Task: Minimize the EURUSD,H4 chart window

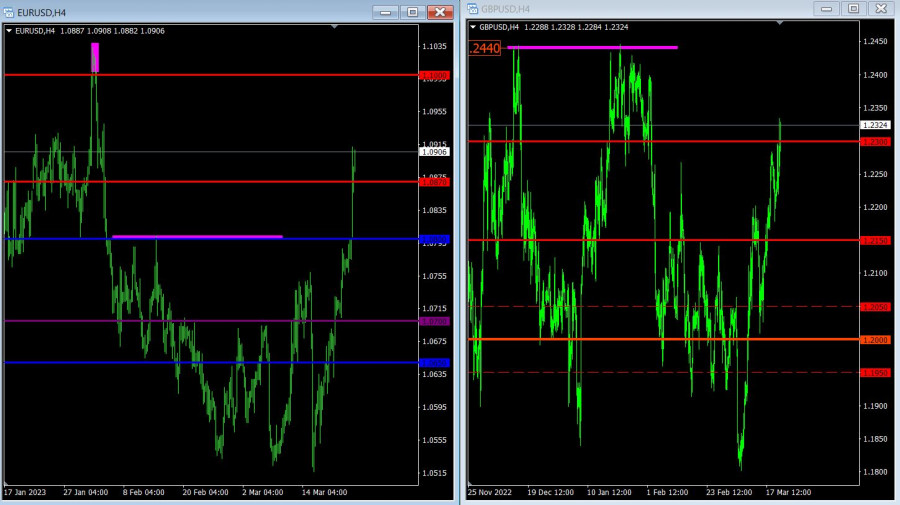Action: tap(386, 12)
